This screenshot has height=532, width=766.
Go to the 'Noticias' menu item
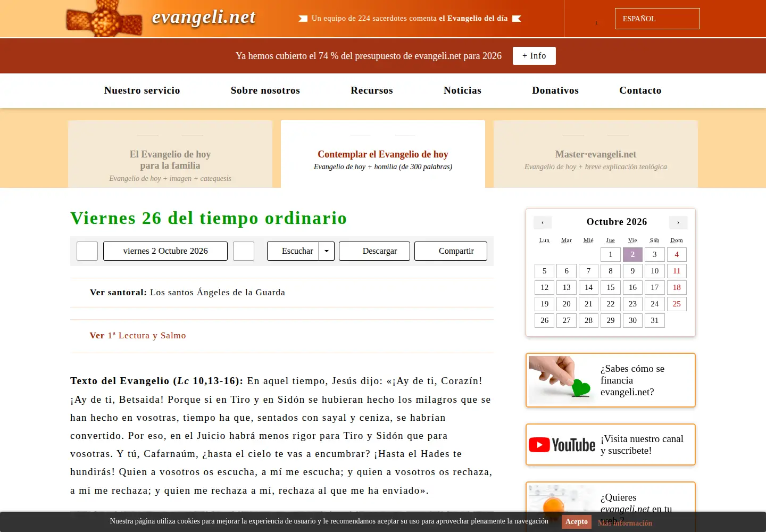tap(462, 90)
